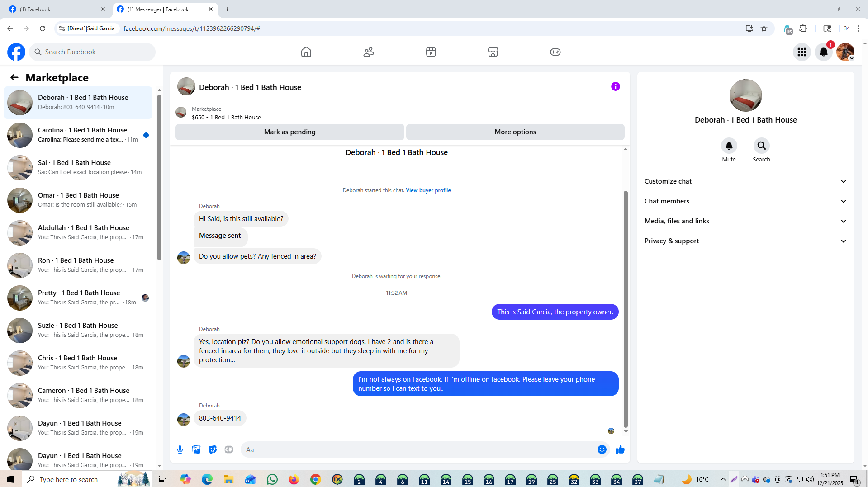Open WhatsApp from the taskbar

[272, 479]
